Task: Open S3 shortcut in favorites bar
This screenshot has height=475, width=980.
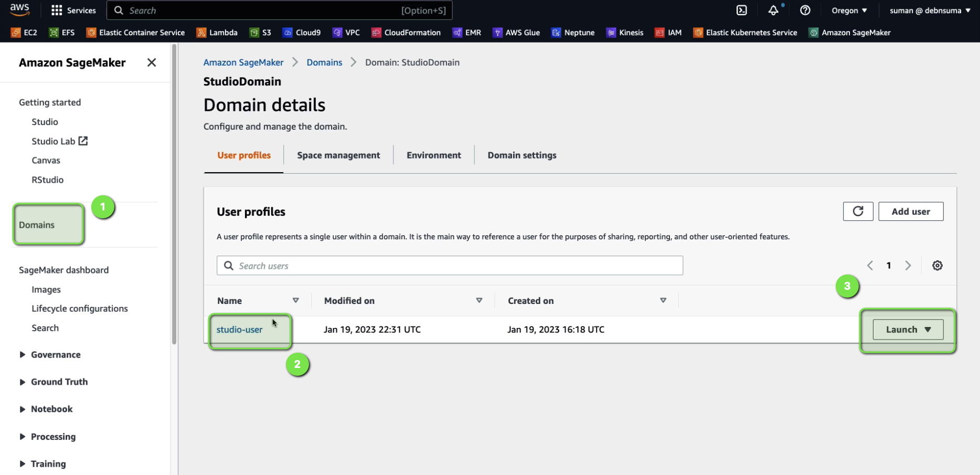Action: pos(261,33)
